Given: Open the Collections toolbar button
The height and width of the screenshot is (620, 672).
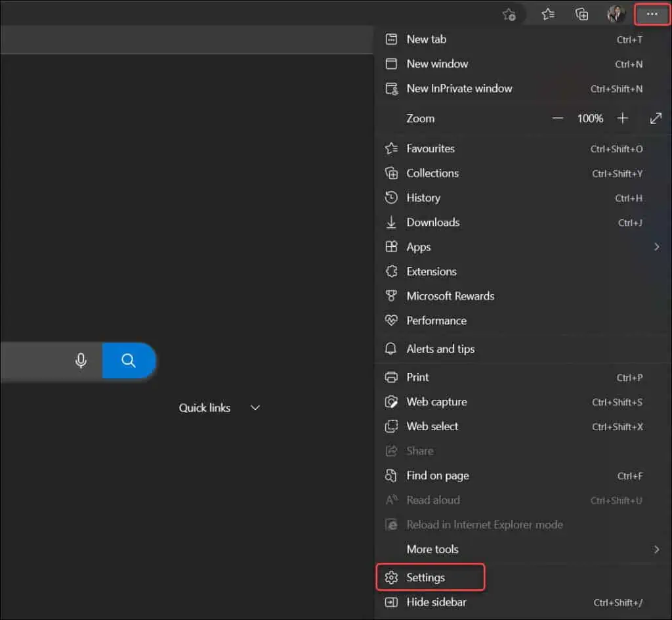Looking at the screenshot, I should tap(581, 14).
